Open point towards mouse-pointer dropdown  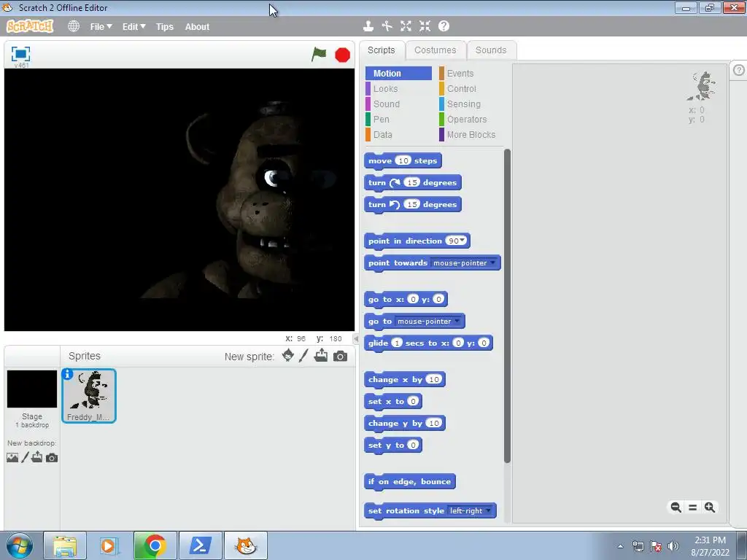click(x=492, y=262)
